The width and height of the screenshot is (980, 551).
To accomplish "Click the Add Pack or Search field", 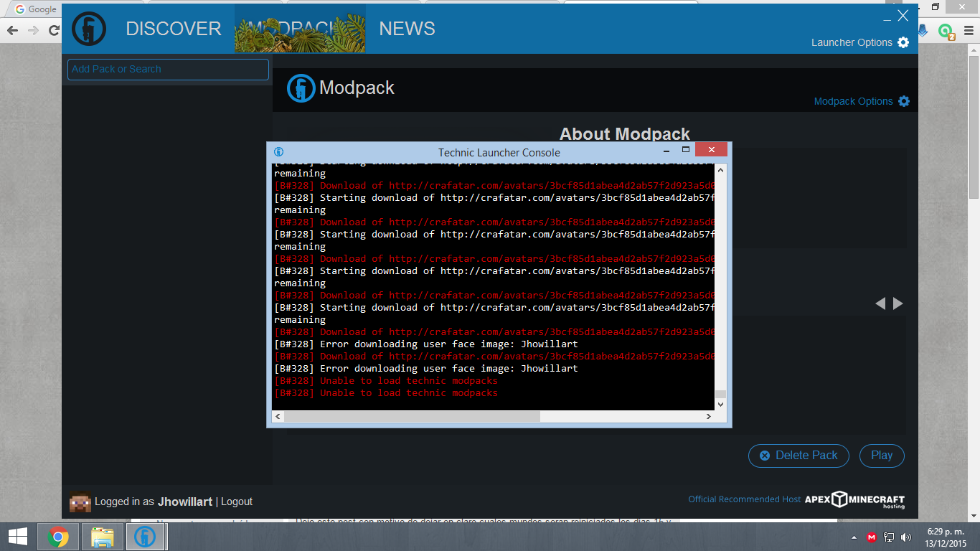I will (168, 70).
